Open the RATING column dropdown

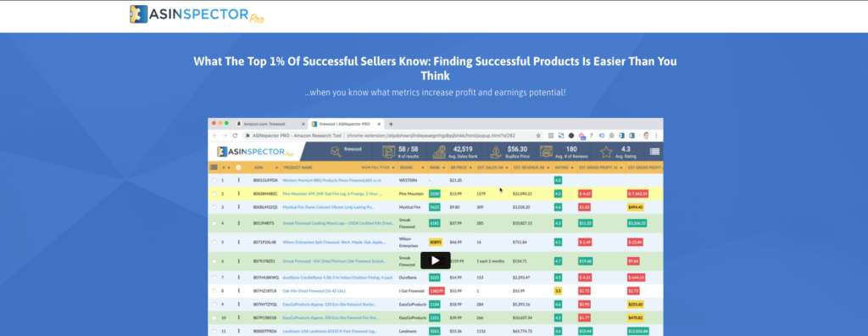572,167
